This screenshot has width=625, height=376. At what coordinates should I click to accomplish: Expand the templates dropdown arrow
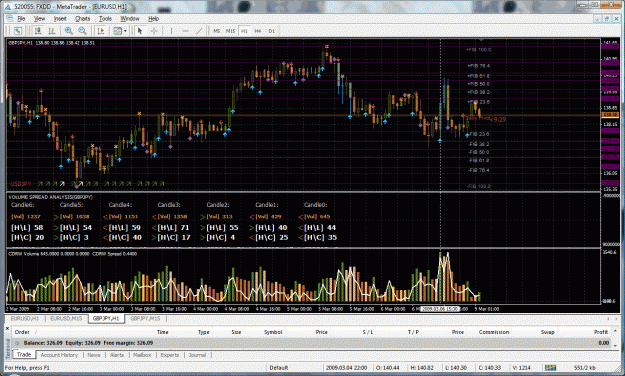click(125, 31)
